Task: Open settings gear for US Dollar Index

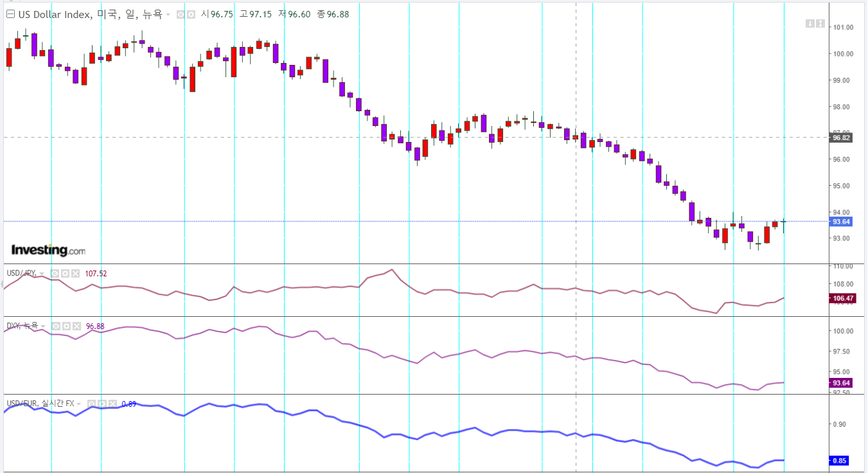Action: pyautogui.click(x=190, y=14)
